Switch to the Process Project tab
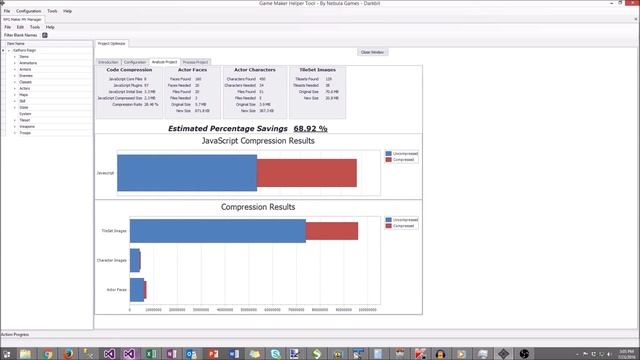The height and width of the screenshot is (360, 640). [195, 62]
